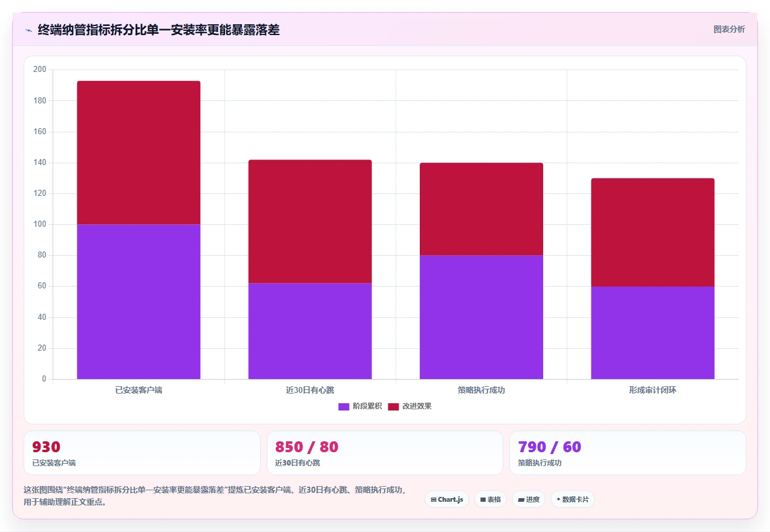Select the 数据卡片 tag chip

pos(573,499)
